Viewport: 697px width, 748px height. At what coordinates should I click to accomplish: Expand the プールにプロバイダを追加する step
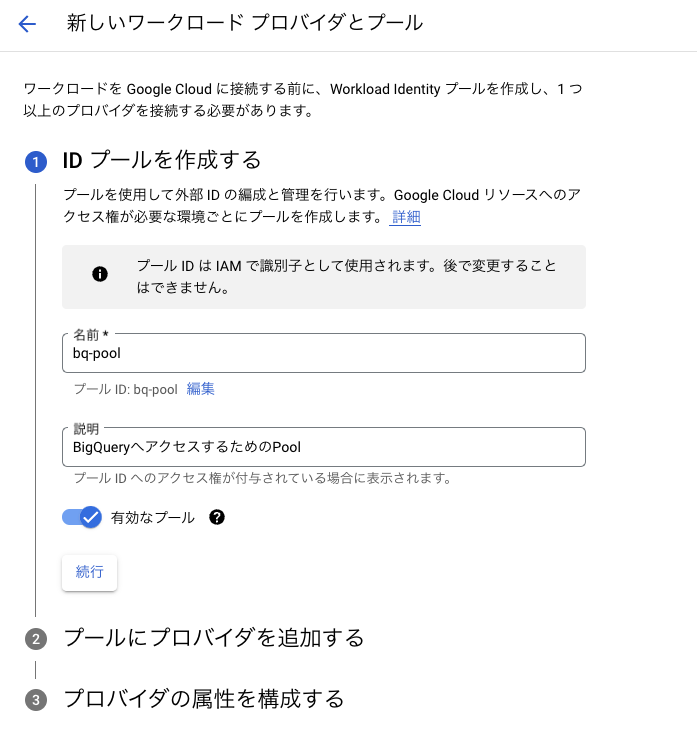tap(214, 638)
